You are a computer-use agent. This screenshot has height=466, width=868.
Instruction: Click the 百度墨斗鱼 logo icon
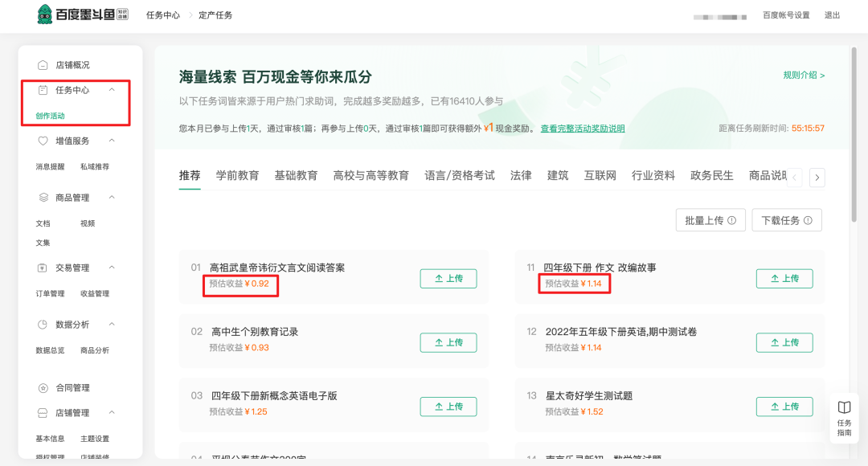[x=46, y=14]
